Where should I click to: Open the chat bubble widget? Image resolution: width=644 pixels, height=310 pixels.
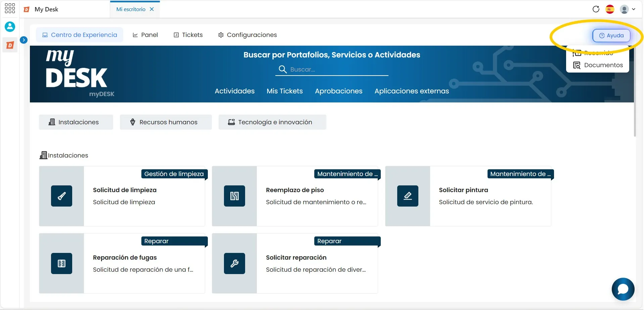(623, 289)
